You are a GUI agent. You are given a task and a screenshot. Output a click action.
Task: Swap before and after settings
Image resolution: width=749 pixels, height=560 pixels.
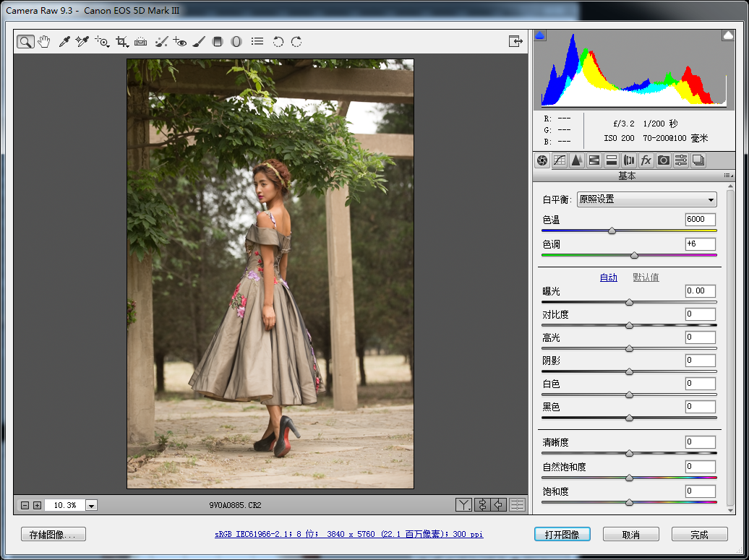coord(482,504)
